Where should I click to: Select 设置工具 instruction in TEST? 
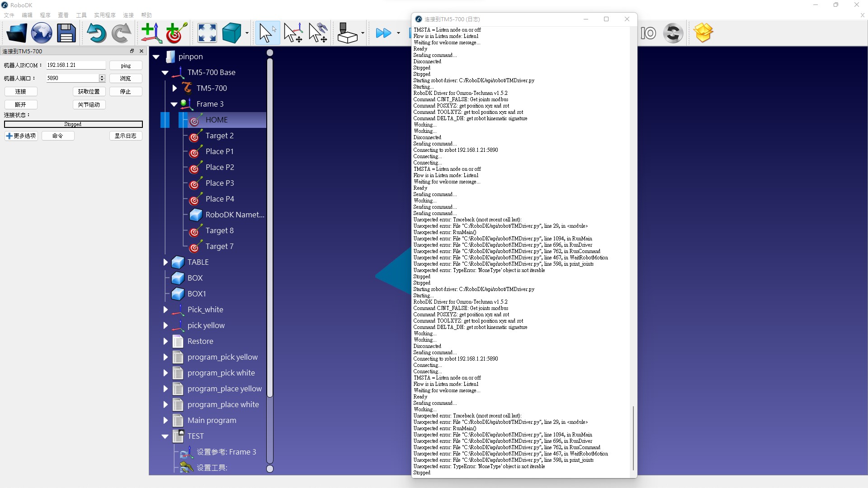pos(212,468)
